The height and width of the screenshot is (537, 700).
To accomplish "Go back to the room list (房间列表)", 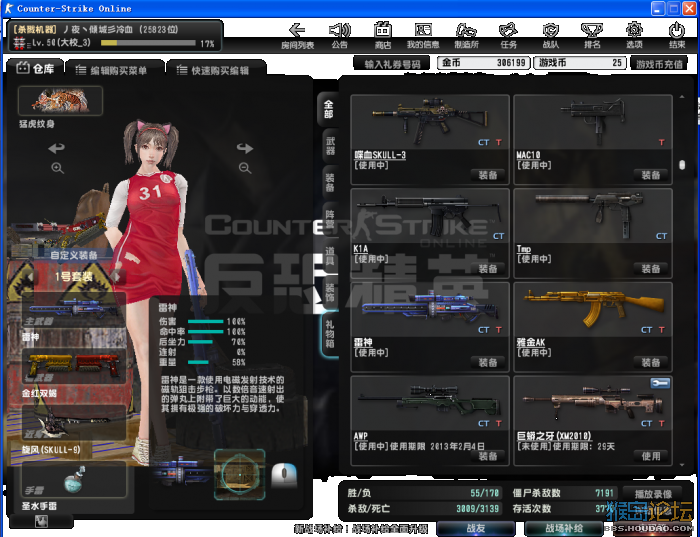I will pos(297,36).
